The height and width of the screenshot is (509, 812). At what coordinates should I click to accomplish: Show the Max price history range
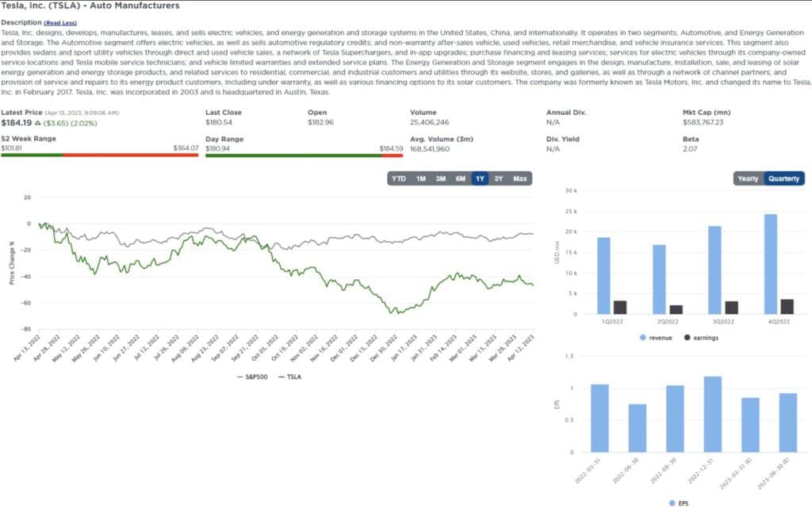tap(519, 178)
